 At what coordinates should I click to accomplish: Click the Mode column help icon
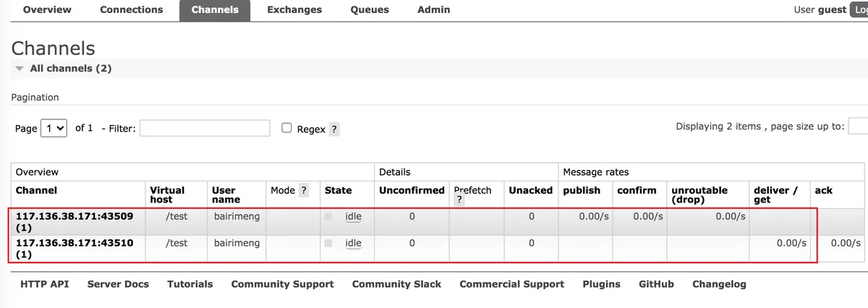304,191
